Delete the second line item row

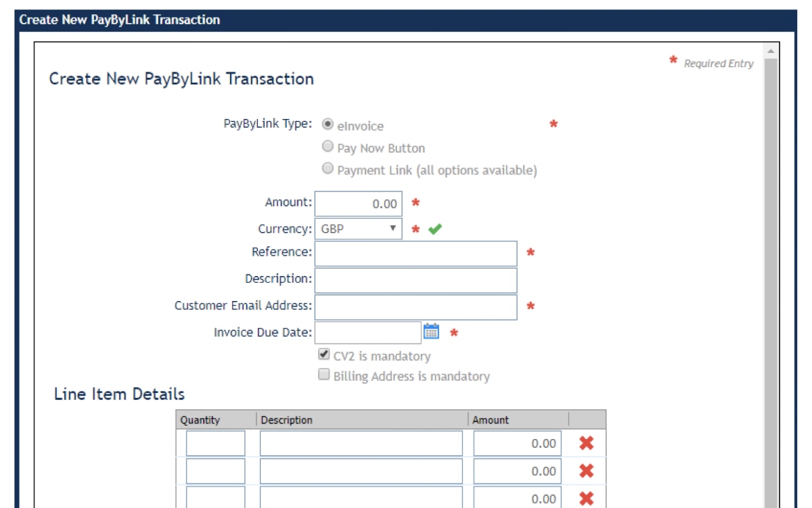(587, 471)
